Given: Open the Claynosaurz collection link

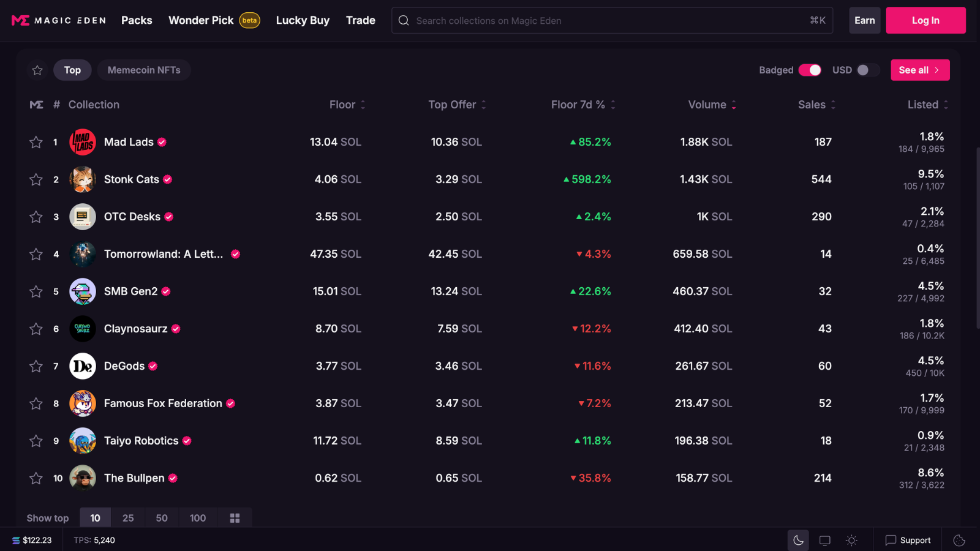Looking at the screenshot, I should pyautogui.click(x=136, y=329).
